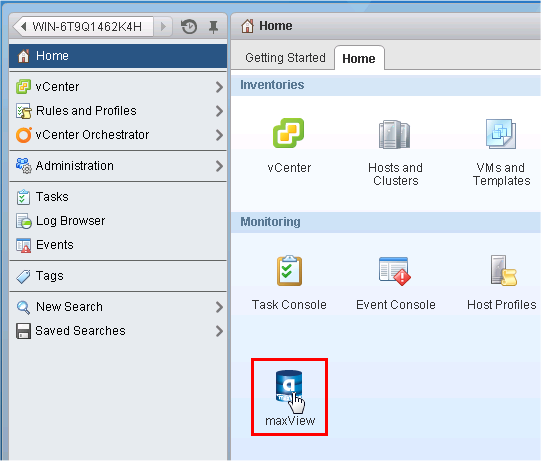541x461 pixels.
Task: Open the Host Profiles icon
Action: click(x=503, y=271)
